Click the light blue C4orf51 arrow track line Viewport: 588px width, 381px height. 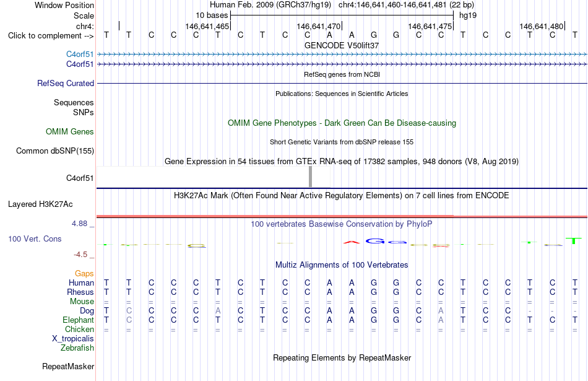pyautogui.click(x=342, y=55)
